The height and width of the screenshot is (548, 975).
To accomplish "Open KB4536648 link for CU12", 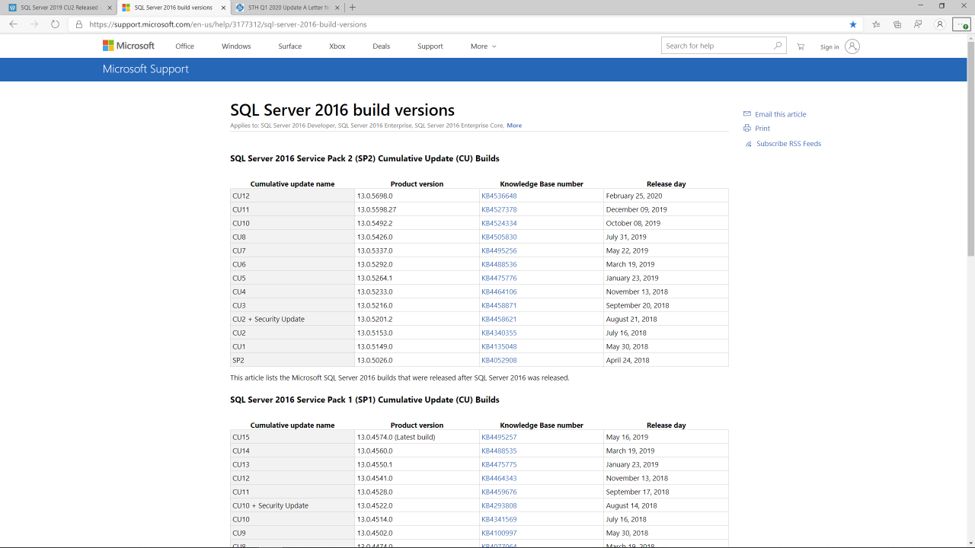I will click(x=499, y=196).
